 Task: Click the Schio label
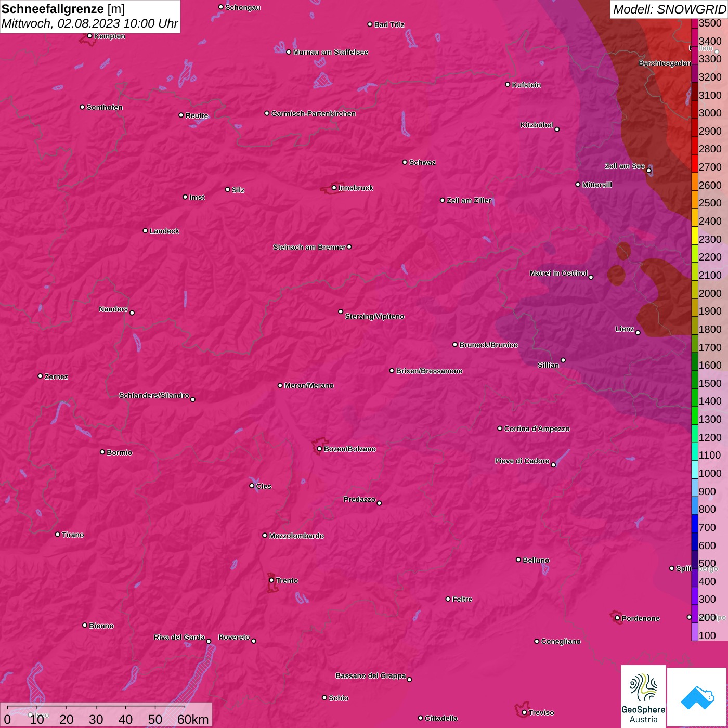[339, 698]
